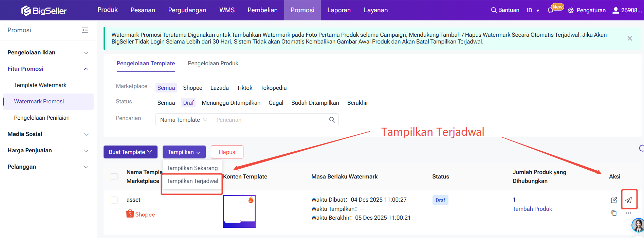The height and width of the screenshot is (238, 644).
Task: Click the BigSeller logo
Action: click(44, 11)
